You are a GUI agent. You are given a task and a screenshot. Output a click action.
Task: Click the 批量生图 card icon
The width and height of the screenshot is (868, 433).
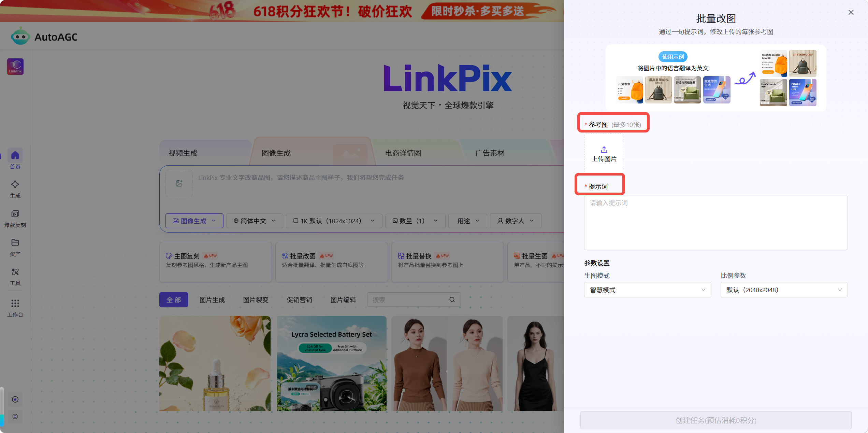click(x=517, y=256)
